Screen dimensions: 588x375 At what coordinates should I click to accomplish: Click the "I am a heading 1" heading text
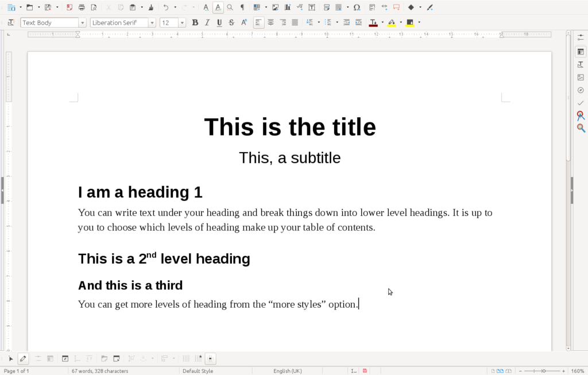tap(140, 192)
